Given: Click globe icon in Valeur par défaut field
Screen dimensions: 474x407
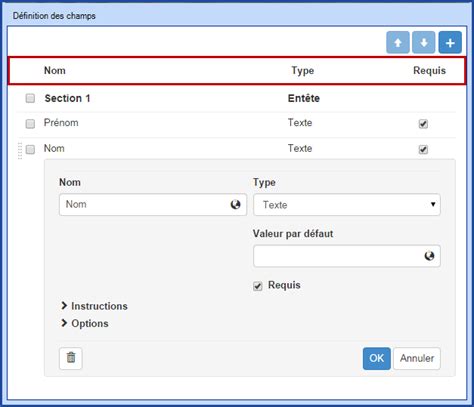Looking at the screenshot, I should [429, 256].
